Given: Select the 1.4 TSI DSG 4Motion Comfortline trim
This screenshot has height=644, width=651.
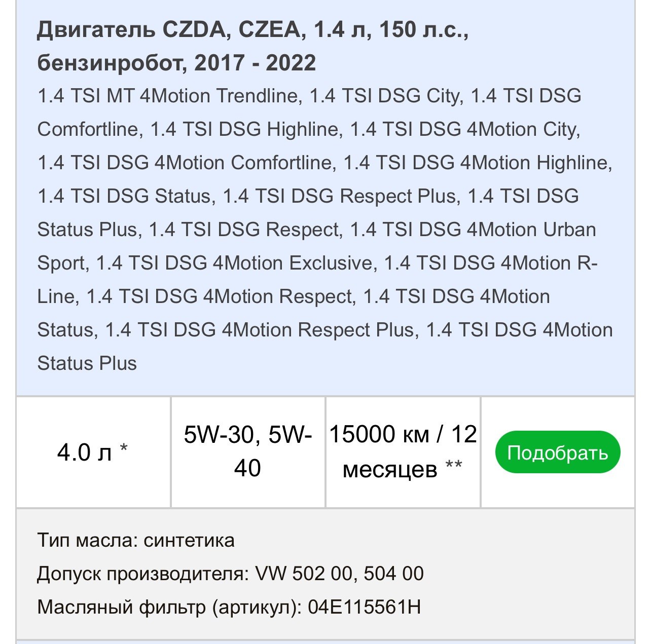Looking at the screenshot, I should pos(185,163).
